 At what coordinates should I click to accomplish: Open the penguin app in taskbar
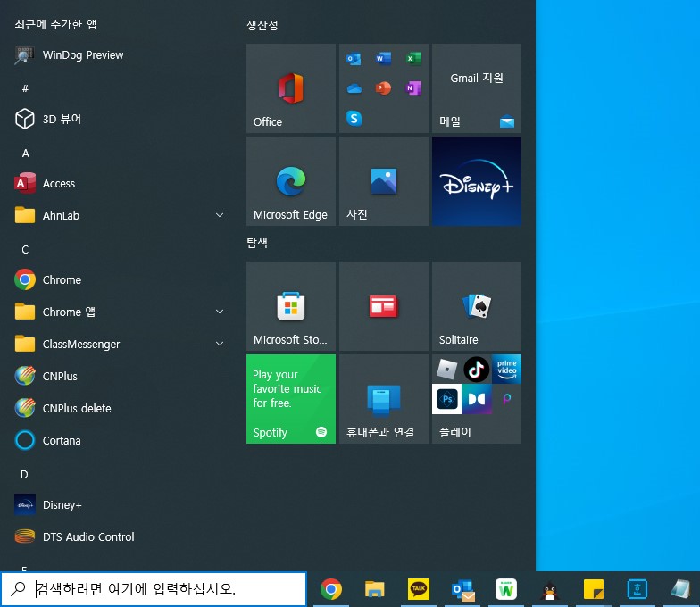pos(550,589)
